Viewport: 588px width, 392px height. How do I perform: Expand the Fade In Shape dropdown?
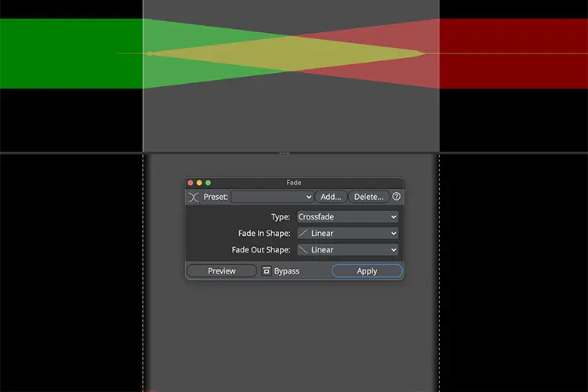(347, 234)
